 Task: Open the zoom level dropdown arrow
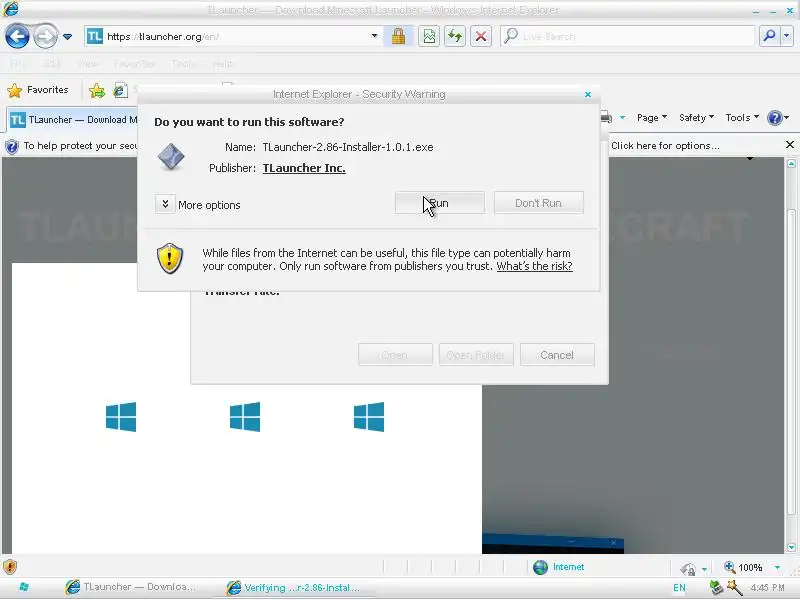[777, 567]
